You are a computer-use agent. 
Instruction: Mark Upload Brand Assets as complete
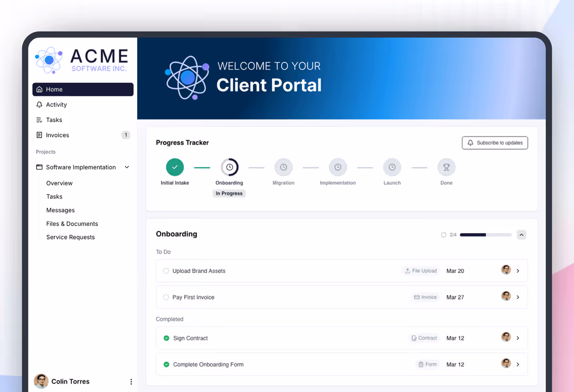click(x=166, y=271)
